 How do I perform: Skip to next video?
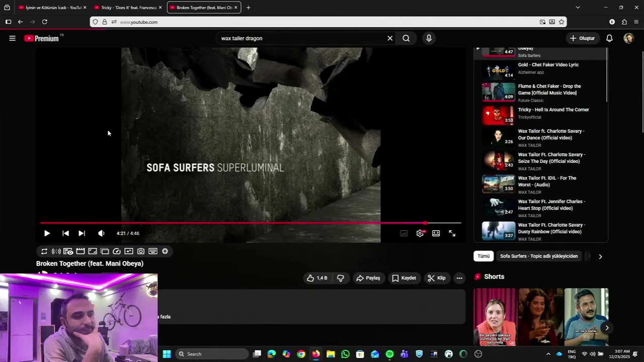click(x=82, y=233)
